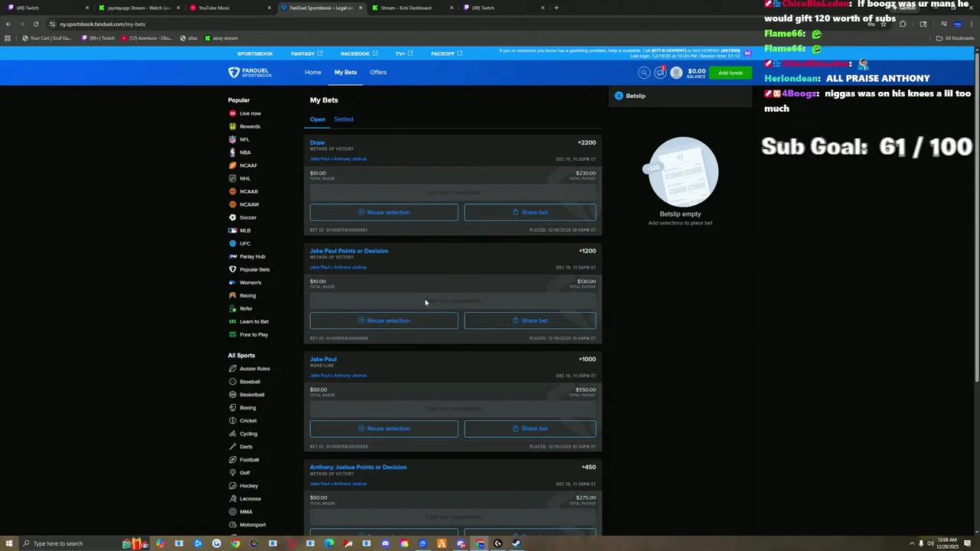980x551 pixels.
Task: Open the Draw bet title link
Action: pyautogui.click(x=317, y=142)
